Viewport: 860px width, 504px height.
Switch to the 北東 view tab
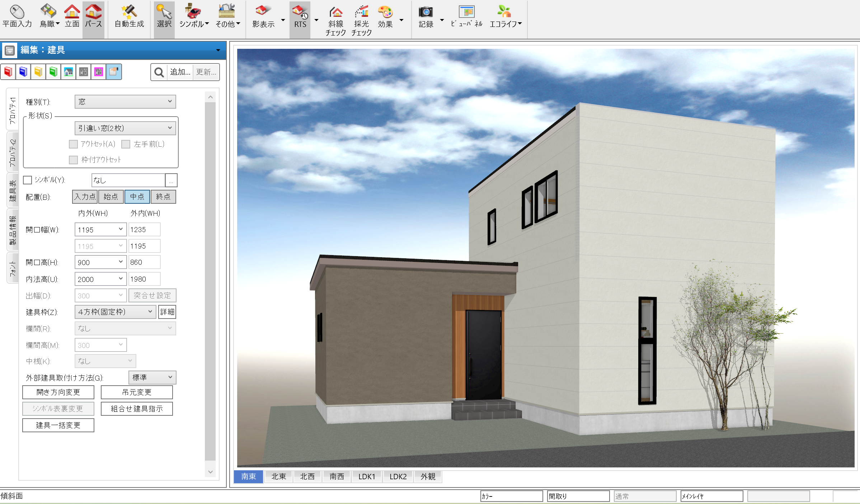point(278,477)
